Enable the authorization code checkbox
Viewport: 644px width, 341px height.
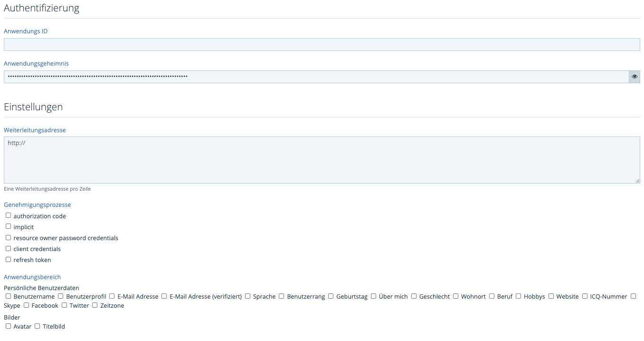(x=8, y=215)
